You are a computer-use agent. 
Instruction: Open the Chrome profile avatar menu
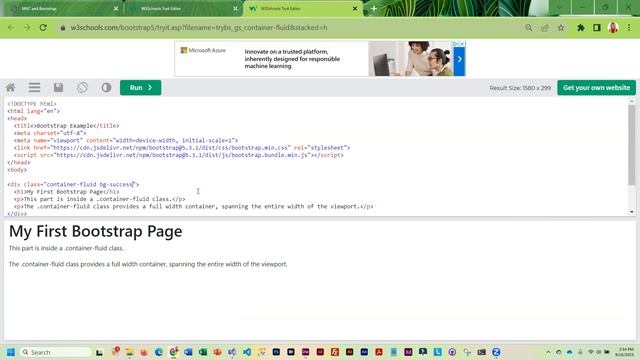(x=613, y=28)
